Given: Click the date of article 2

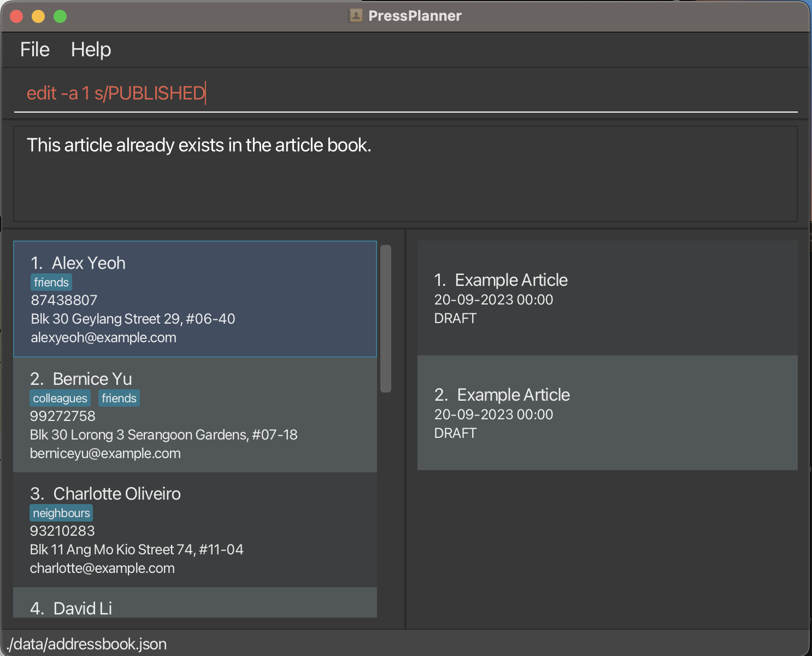Looking at the screenshot, I should (x=493, y=414).
